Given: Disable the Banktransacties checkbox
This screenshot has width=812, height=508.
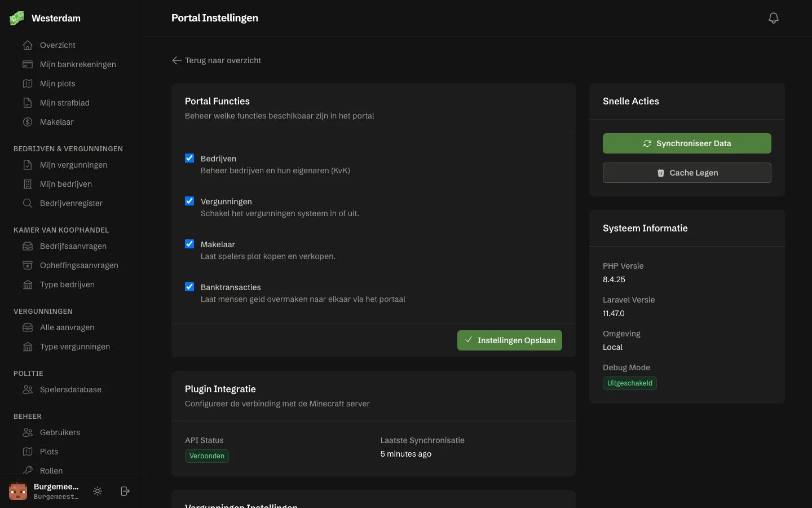Looking at the screenshot, I should 189,287.
